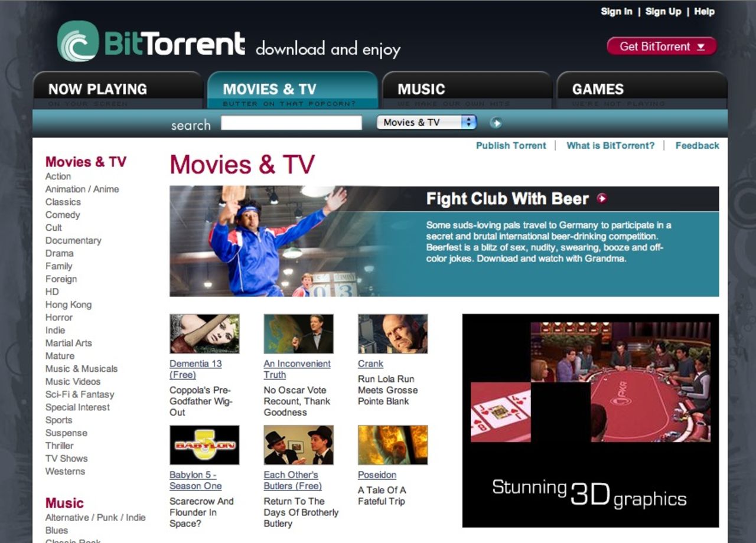Click the Stunning 3D graphics poker advertisement
The image size is (756, 543).
(591, 420)
